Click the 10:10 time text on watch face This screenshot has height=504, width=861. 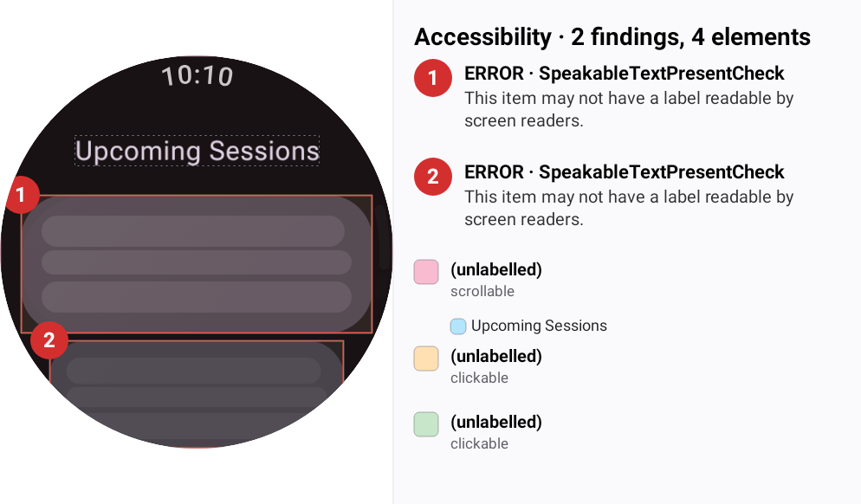click(197, 75)
